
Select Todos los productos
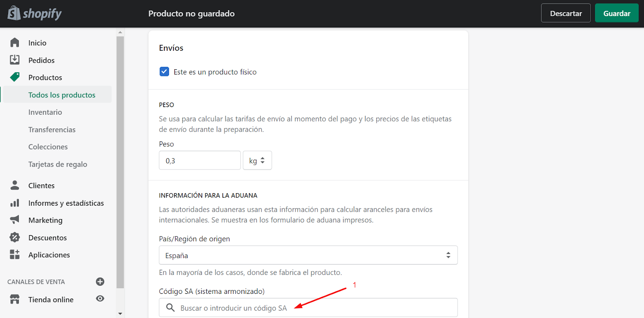coord(62,95)
